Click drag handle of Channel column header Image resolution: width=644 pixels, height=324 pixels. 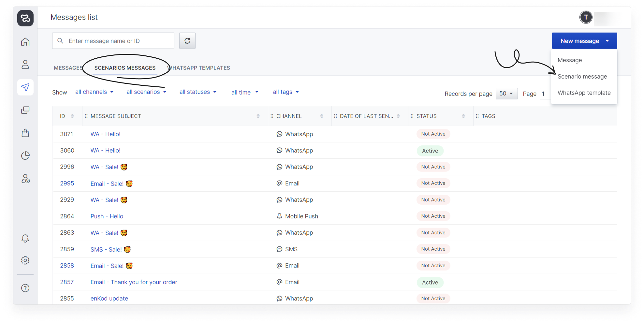[272, 116]
